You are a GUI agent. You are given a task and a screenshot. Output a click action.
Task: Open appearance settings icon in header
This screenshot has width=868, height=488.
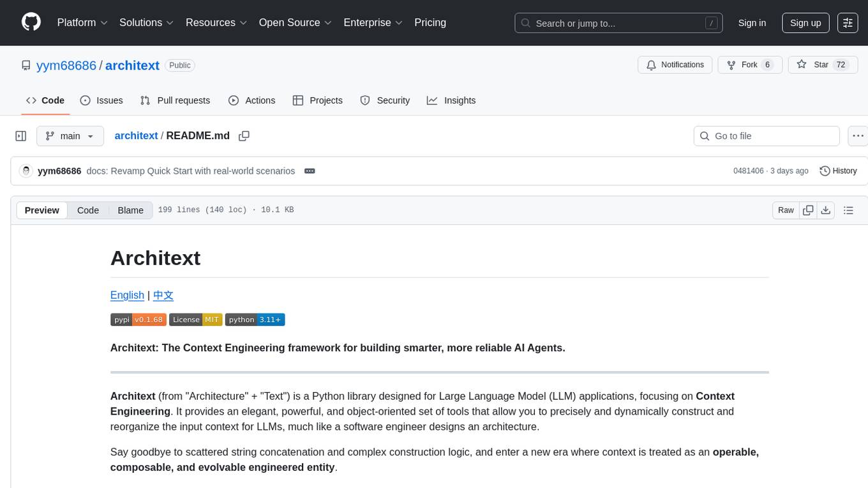point(848,23)
